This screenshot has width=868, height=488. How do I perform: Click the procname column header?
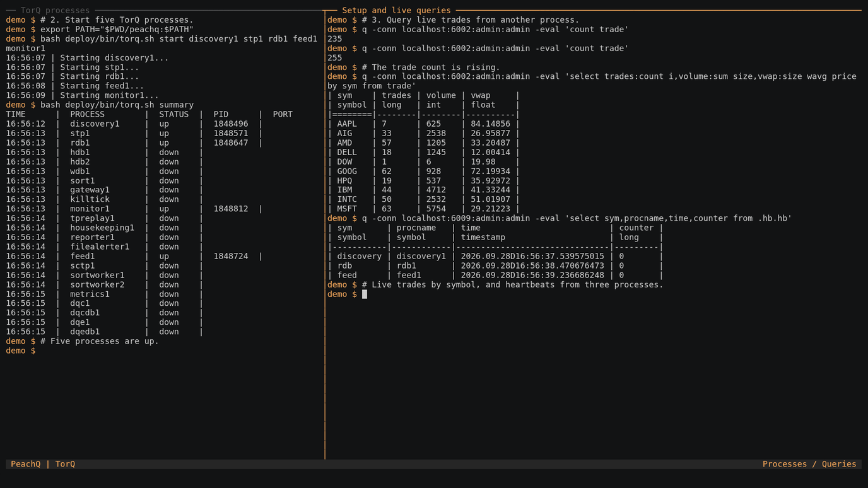(x=416, y=228)
